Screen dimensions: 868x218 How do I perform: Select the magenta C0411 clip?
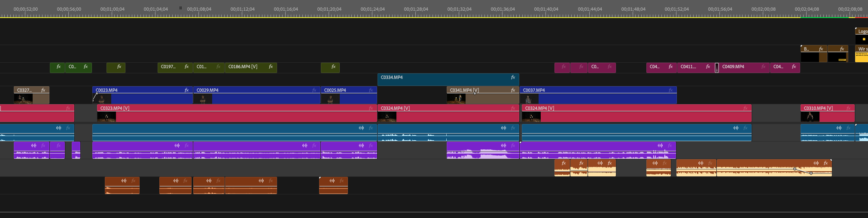pos(696,67)
